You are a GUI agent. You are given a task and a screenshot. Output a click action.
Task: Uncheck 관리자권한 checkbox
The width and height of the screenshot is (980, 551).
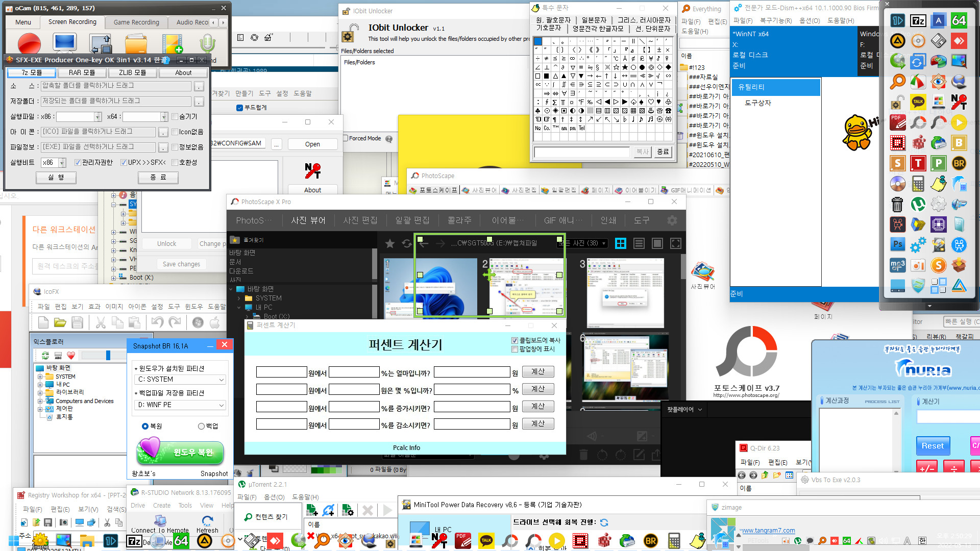coord(78,163)
